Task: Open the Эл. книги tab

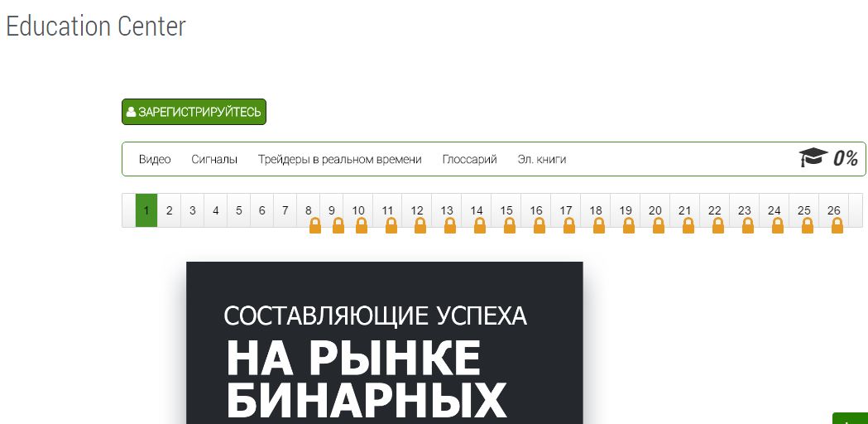Action: 542,160
